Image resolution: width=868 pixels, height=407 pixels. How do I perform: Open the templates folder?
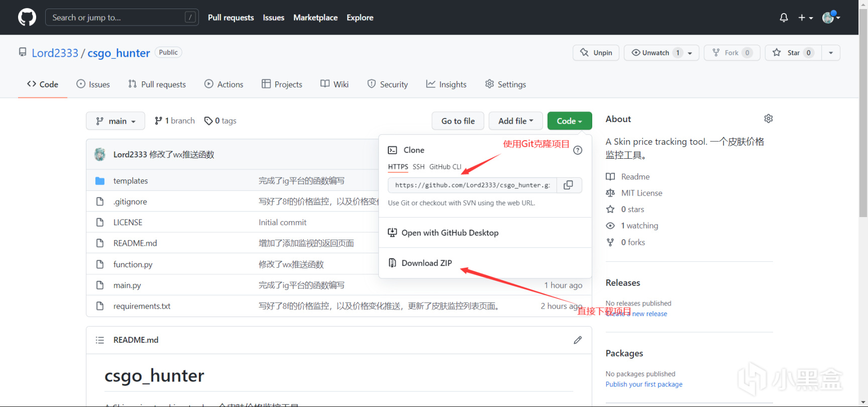tap(131, 180)
